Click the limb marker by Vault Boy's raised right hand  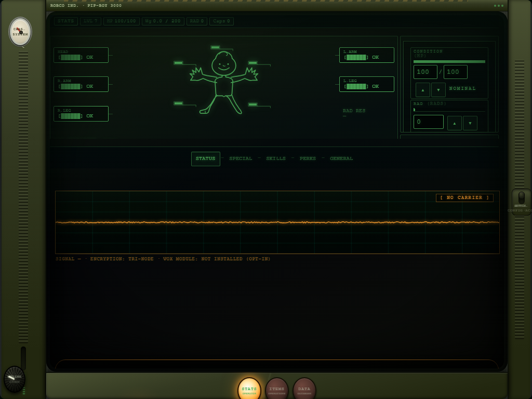tap(179, 63)
